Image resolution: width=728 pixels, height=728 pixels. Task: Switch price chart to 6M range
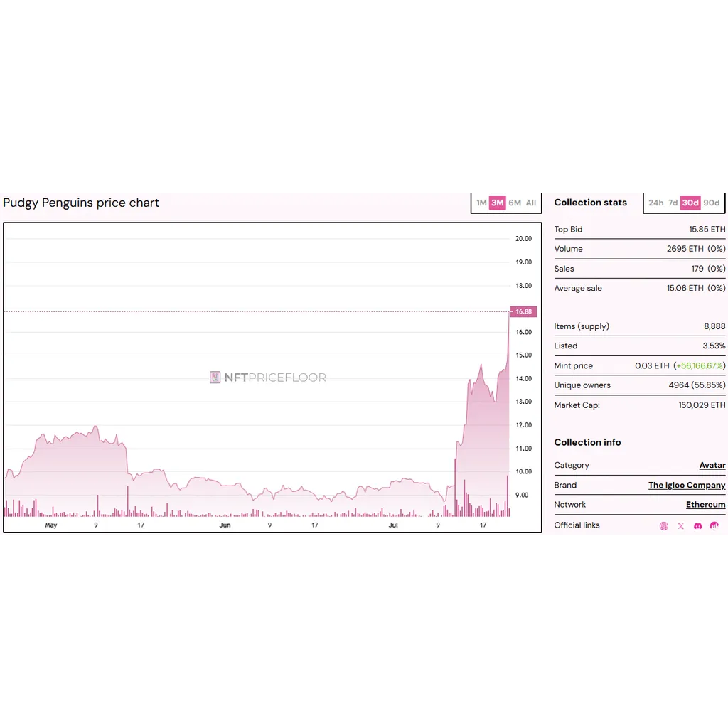tap(515, 203)
